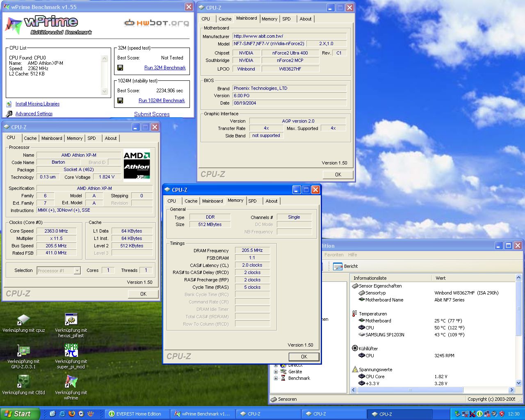
Task: Launch Internet Explorer from the quick launch bar
Action: coord(62,414)
